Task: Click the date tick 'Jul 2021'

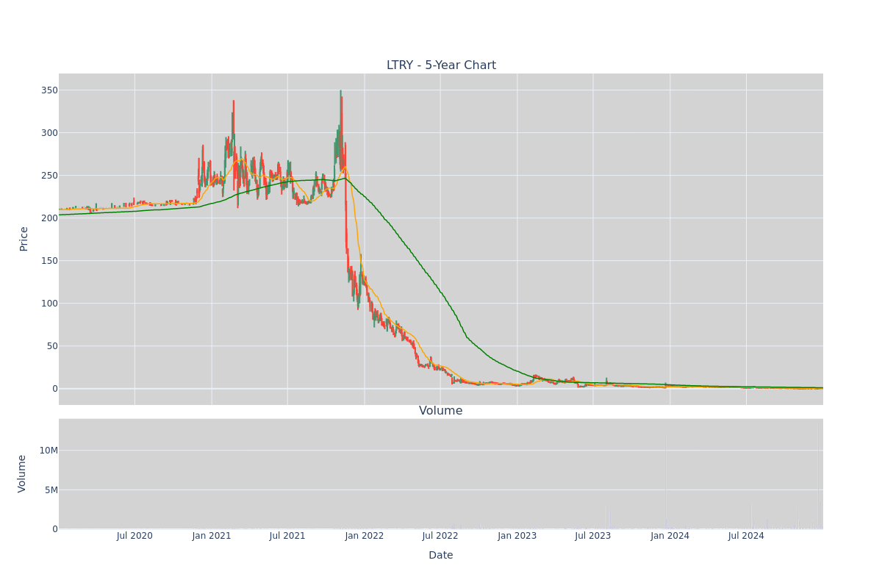Action: 287,536
